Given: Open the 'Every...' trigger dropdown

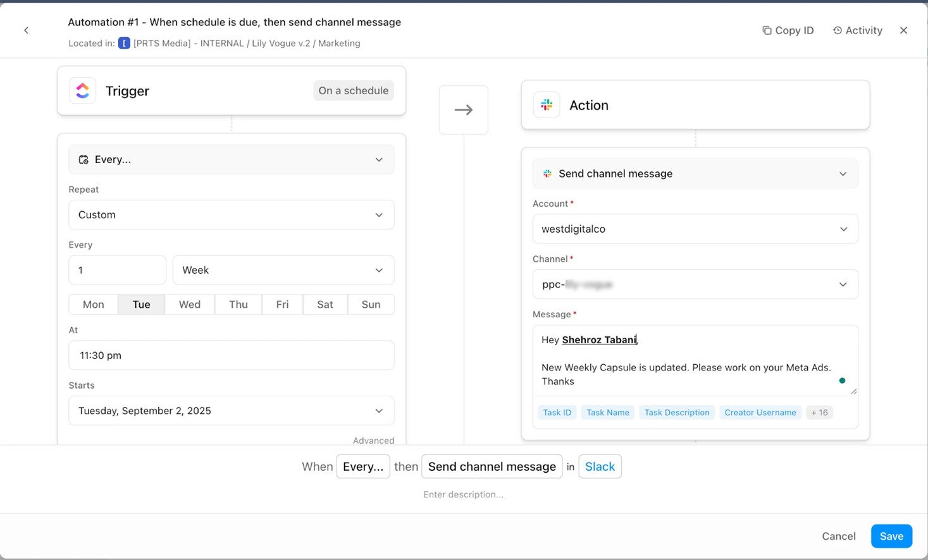Looking at the screenshot, I should tap(232, 159).
